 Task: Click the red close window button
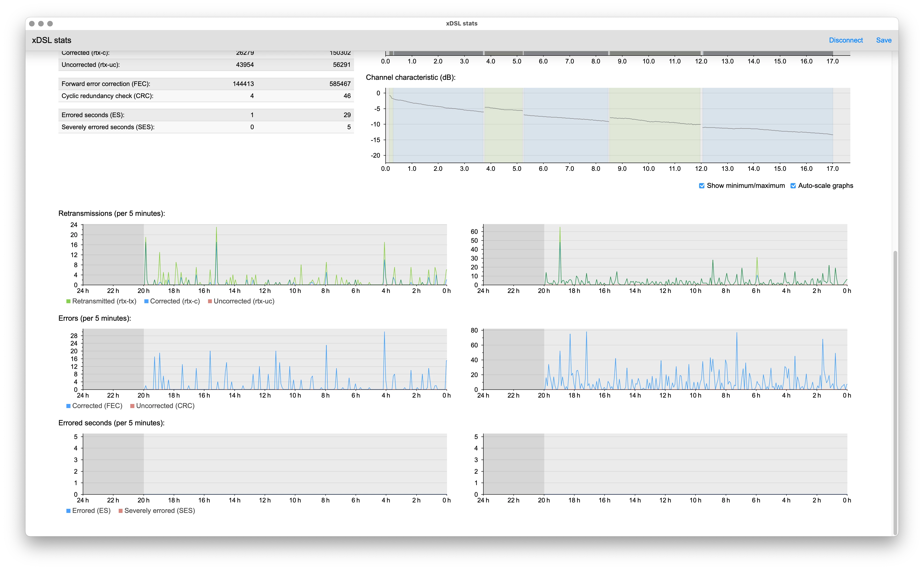click(x=32, y=24)
